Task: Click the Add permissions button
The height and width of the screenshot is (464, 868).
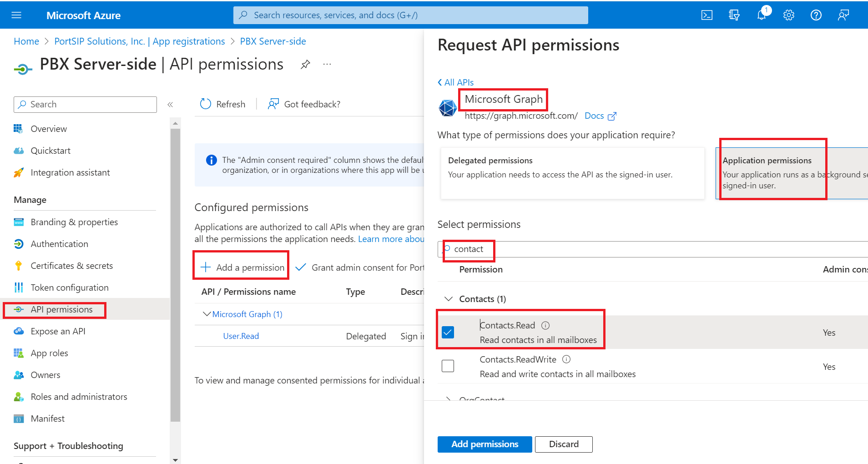Action: 484,444
